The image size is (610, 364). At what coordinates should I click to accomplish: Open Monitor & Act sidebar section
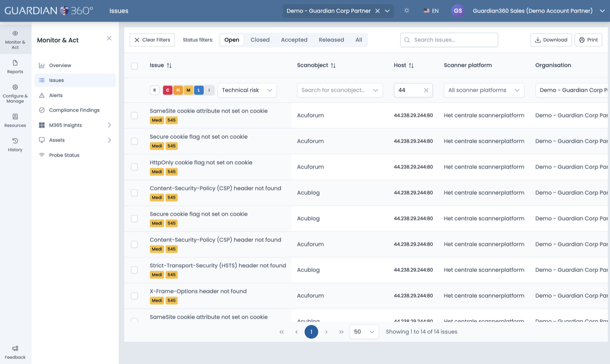15,40
